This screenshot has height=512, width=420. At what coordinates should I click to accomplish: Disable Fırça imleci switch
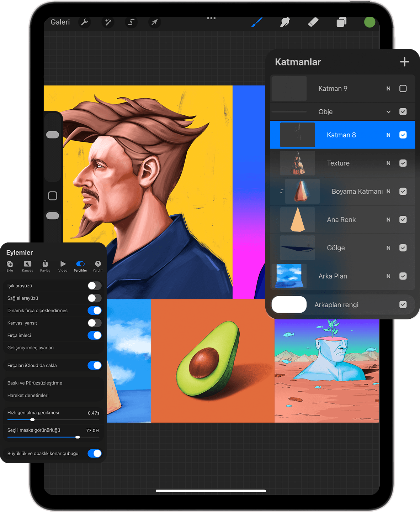tap(95, 335)
